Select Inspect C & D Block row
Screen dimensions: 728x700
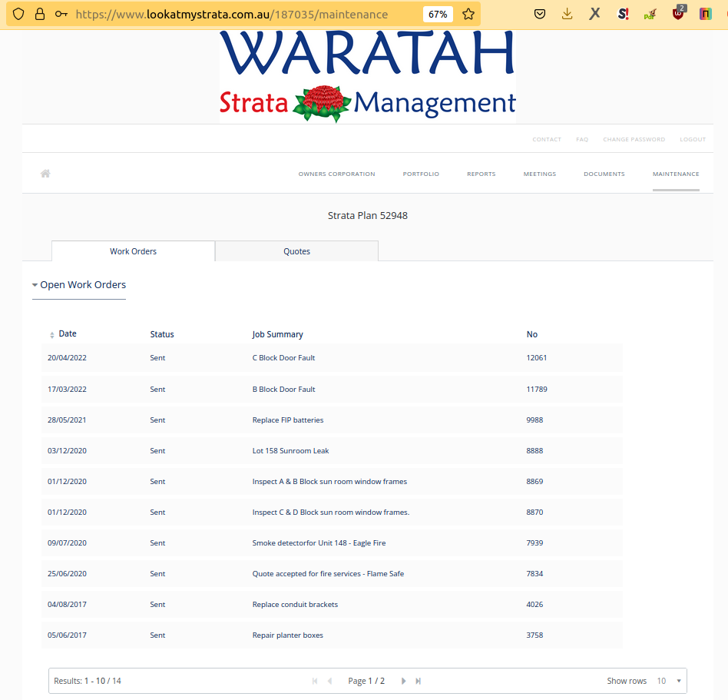[x=332, y=513]
